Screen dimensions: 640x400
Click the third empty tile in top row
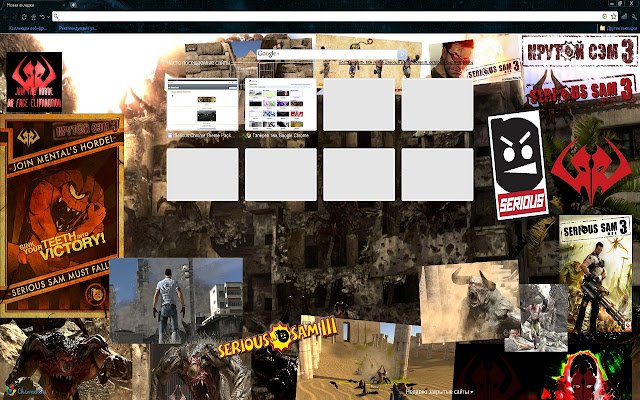pos(359,104)
